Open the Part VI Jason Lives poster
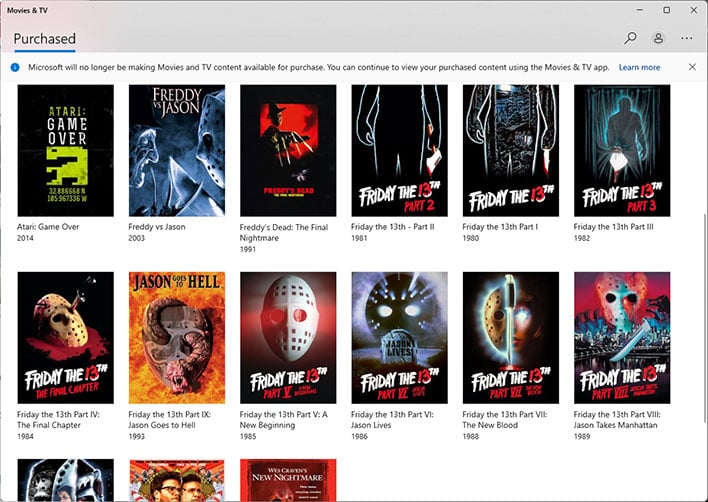The image size is (708, 502). pyautogui.click(x=400, y=338)
